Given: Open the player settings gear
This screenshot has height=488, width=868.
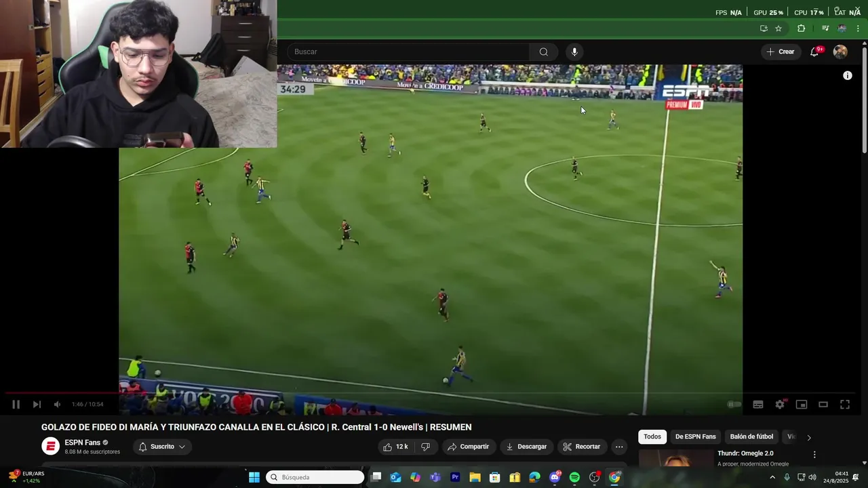Looking at the screenshot, I should (x=780, y=405).
